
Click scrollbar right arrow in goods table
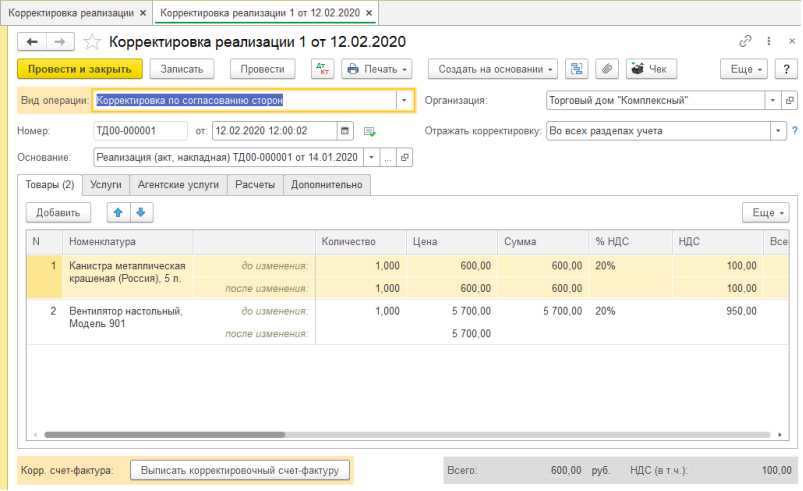tap(780, 435)
